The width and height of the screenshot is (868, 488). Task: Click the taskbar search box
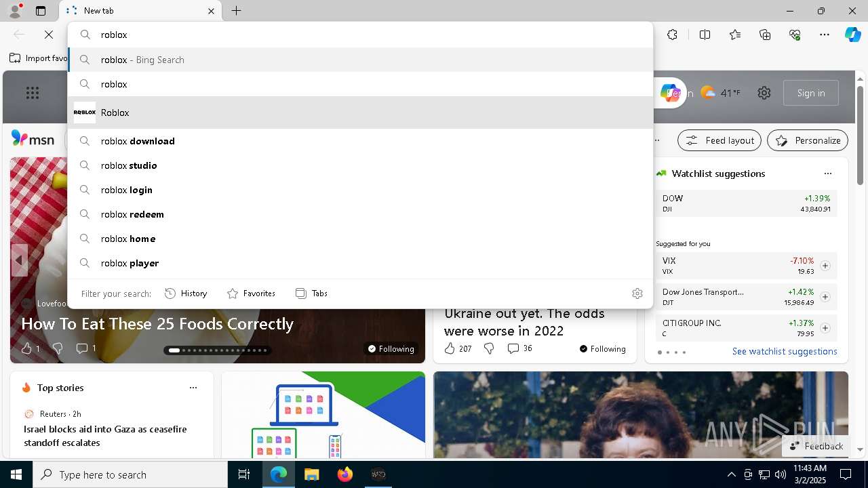[130, 474]
